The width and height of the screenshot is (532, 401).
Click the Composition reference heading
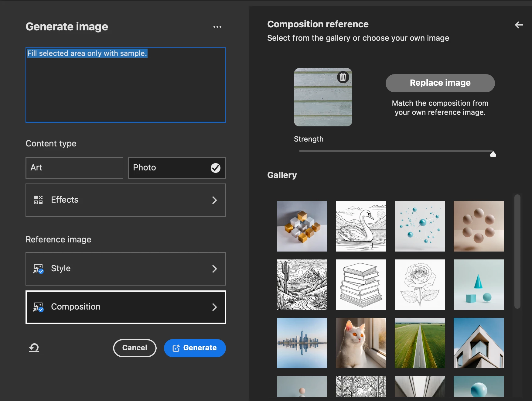coord(318,24)
